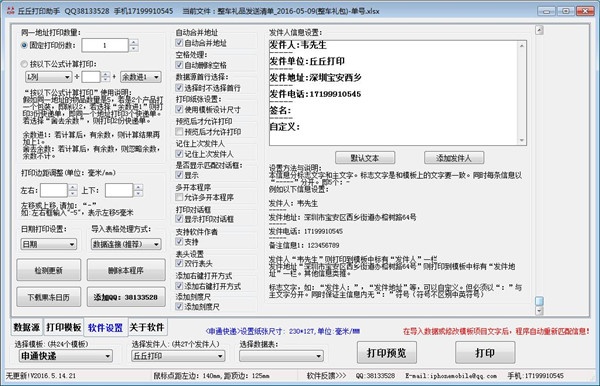Click the 检测更新 button
Screen dimensions: 600x386
pyautogui.click(x=49, y=270)
